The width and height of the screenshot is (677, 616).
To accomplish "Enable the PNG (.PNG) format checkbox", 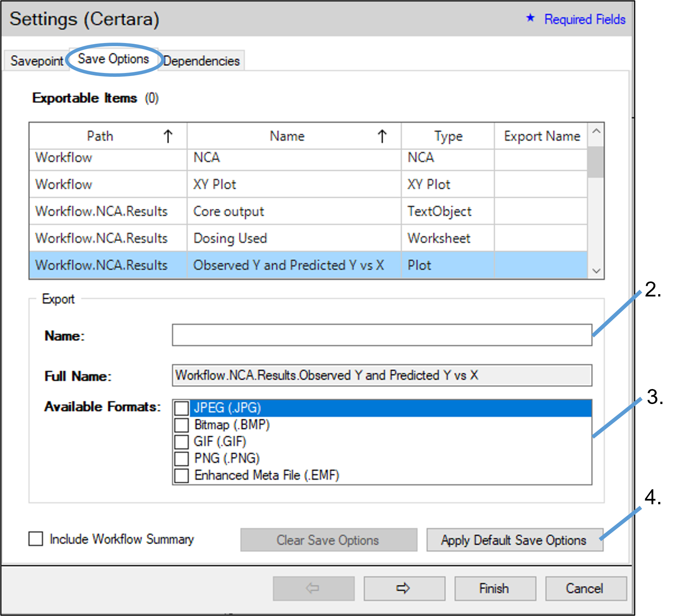I will (182, 459).
